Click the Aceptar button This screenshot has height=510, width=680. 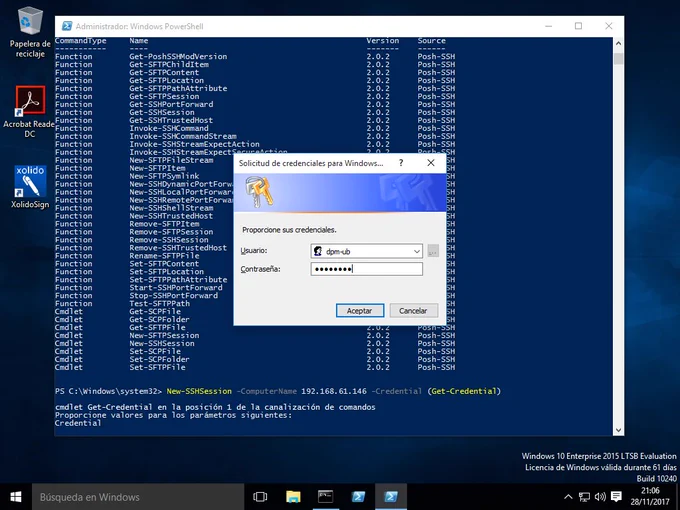[x=360, y=311]
